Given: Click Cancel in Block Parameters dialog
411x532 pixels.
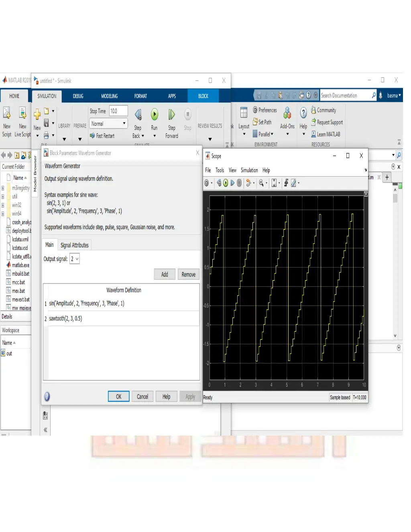Looking at the screenshot, I should [142, 397].
